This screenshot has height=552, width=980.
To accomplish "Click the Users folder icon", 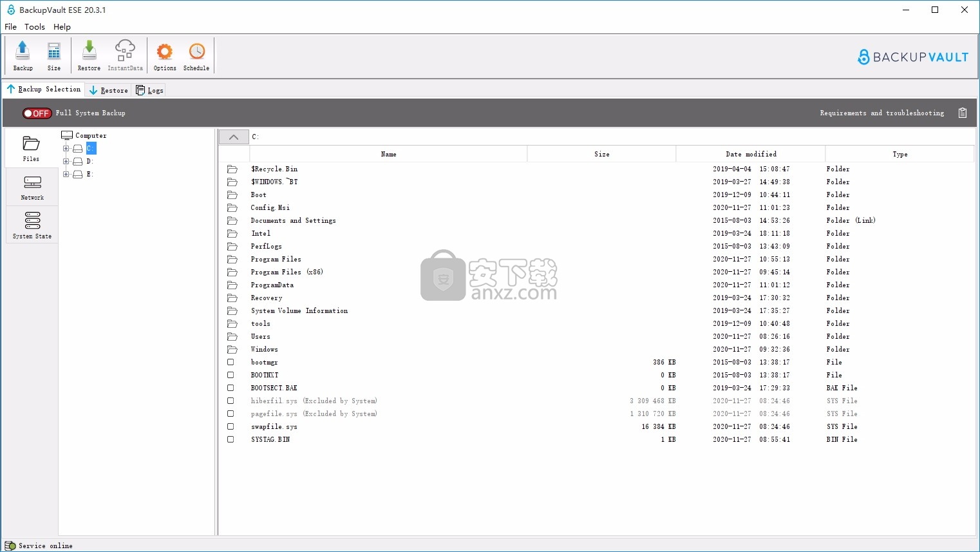I will (x=232, y=337).
